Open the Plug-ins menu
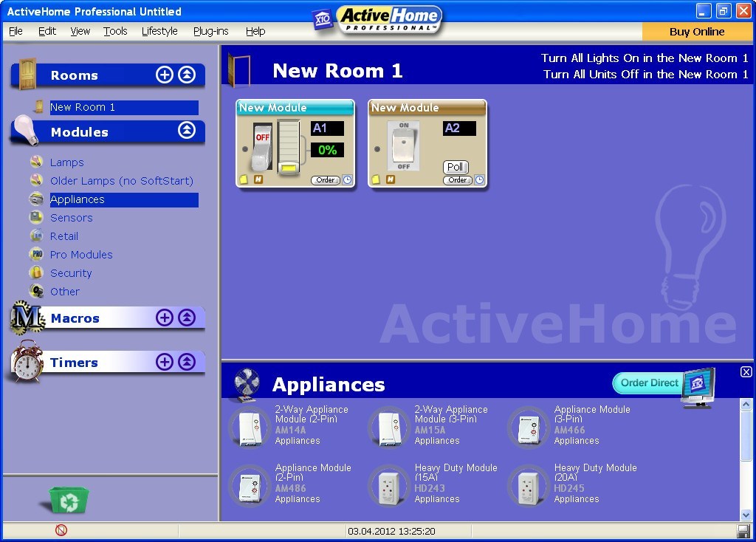 coord(210,31)
